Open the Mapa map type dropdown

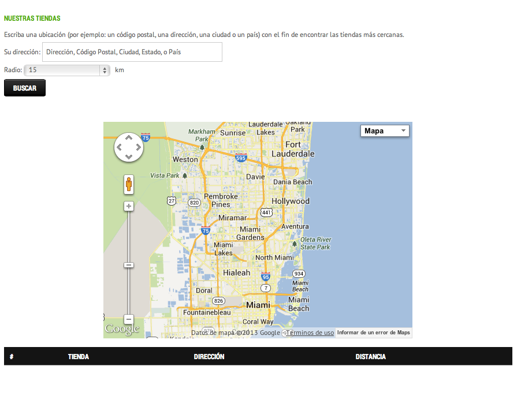(x=385, y=131)
